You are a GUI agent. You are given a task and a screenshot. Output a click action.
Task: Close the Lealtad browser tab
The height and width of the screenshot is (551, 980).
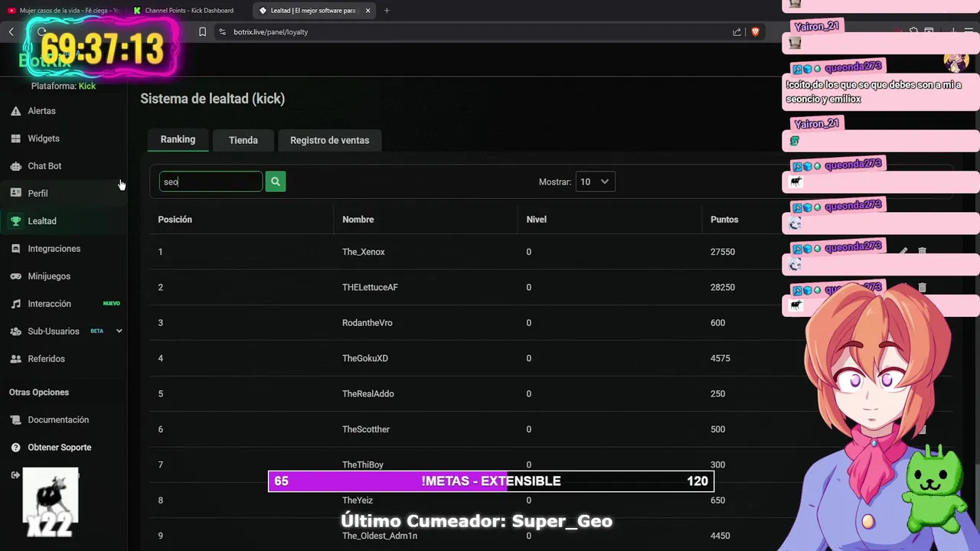coord(367,11)
